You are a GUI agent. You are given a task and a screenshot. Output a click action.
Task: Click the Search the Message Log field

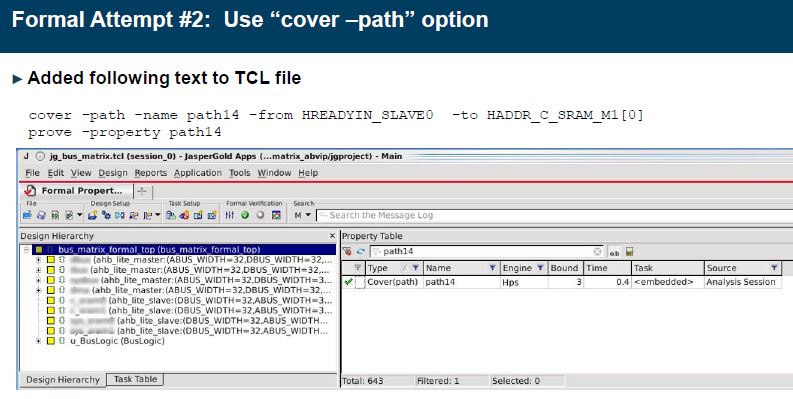pyautogui.click(x=554, y=215)
